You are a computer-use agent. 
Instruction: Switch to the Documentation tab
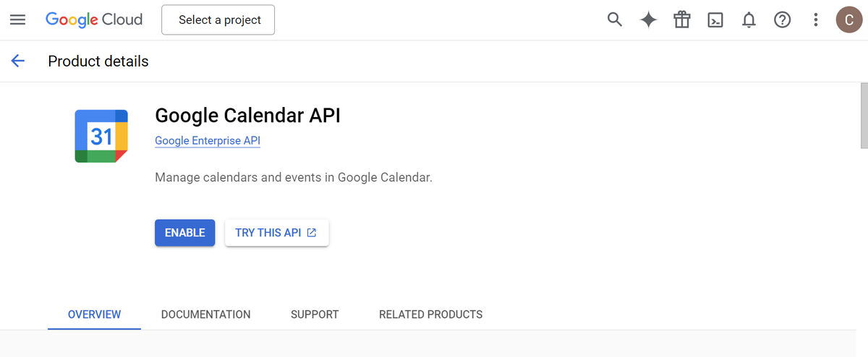click(x=205, y=314)
